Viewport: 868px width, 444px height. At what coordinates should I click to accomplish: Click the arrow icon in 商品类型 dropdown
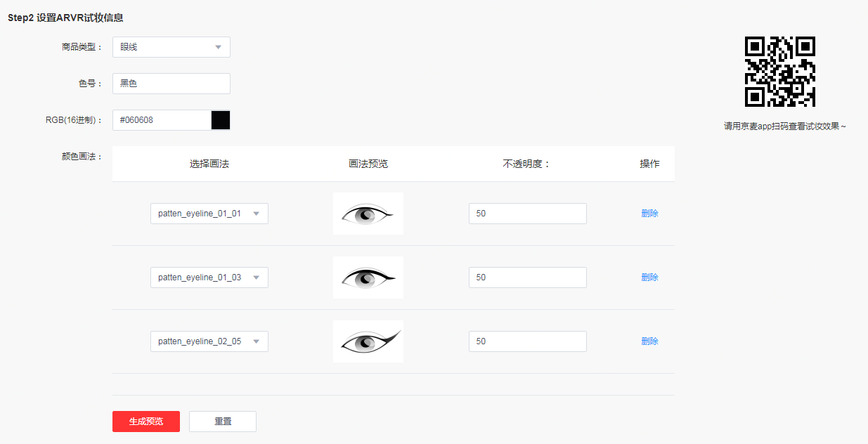point(218,47)
